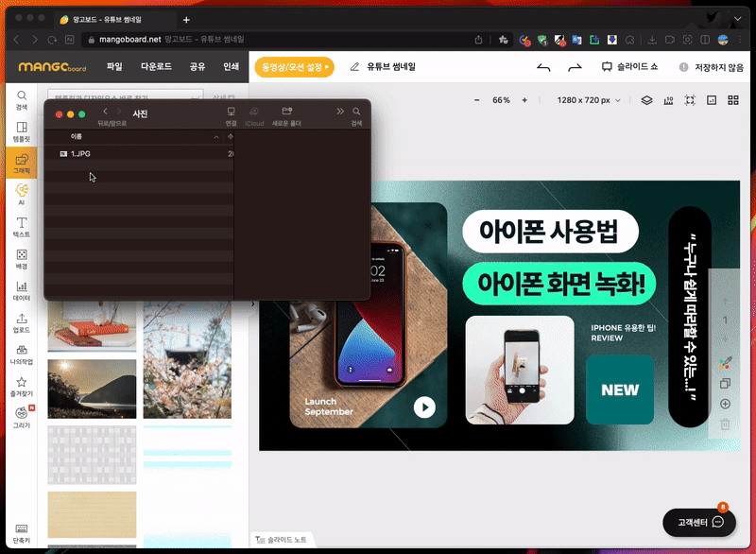756x554 pixels.
Task: Open the 고객센터 help chat button
Action: pyautogui.click(x=699, y=522)
